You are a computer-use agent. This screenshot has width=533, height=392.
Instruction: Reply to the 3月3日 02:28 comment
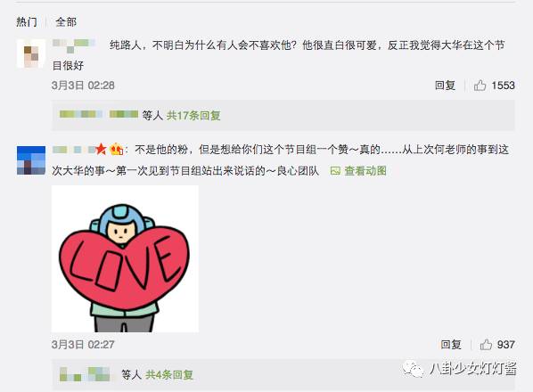pos(445,86)
